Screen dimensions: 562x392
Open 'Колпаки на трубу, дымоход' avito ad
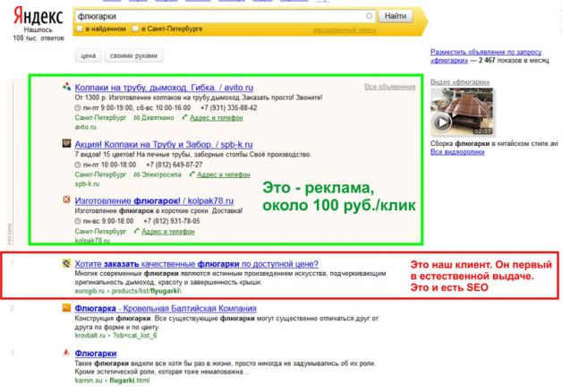coord(164,88)
